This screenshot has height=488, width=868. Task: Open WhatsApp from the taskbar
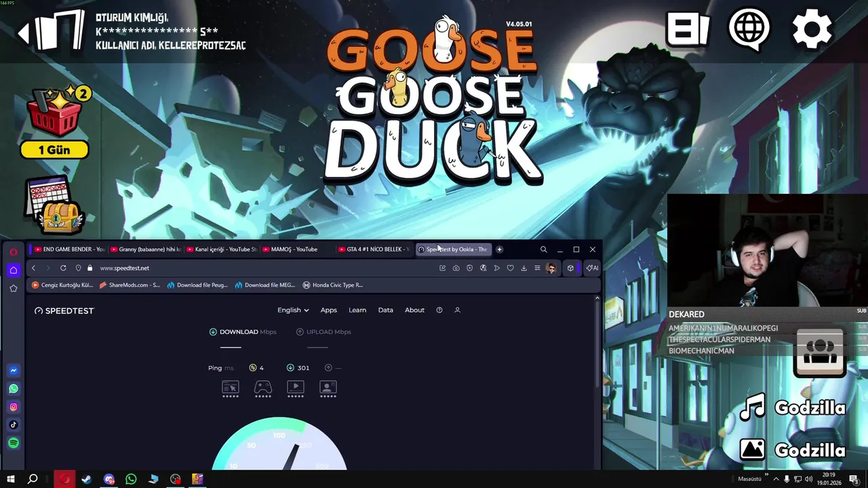pyautogui.click(x=132, y=479)
